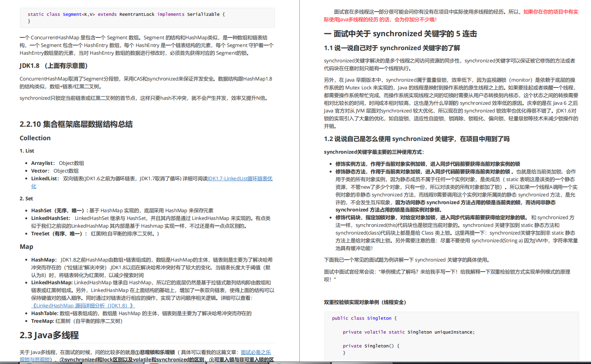This screenshot has height=364, width=591.
Task: Click the paragraph starting '另外，在 Java 早期版本中'
Action: [451, 103]
